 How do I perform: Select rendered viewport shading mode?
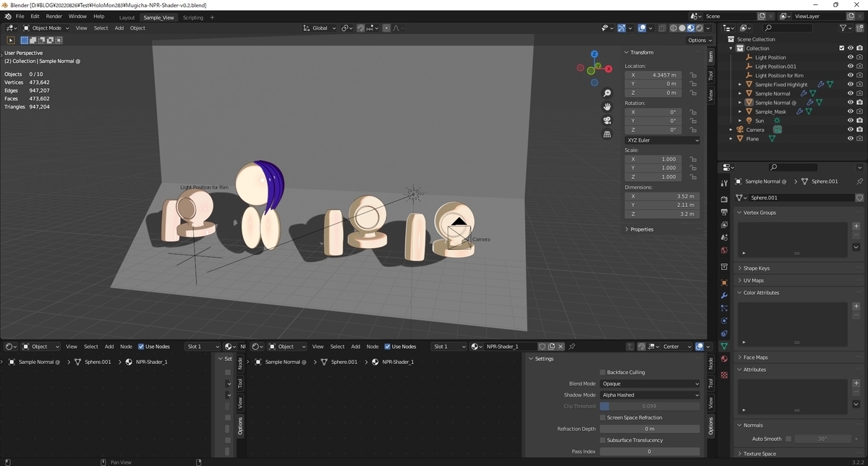(x=699, y=28)
